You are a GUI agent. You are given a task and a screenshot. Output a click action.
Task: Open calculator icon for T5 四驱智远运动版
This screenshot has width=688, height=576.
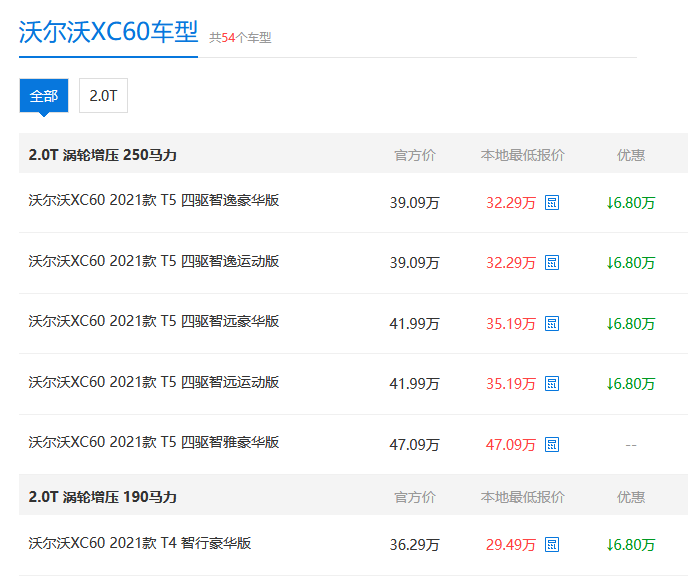click(552, 384)
